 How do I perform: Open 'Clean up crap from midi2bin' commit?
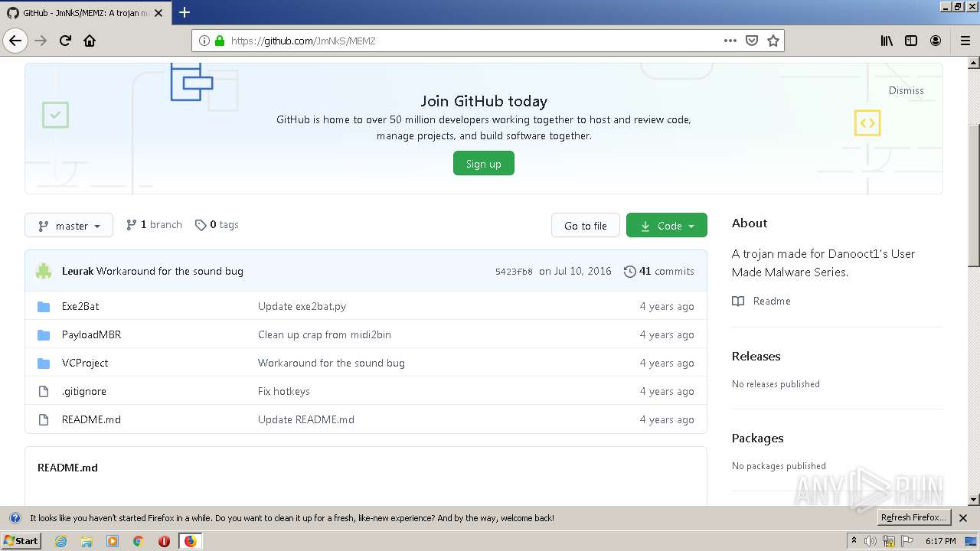(325, 334)
